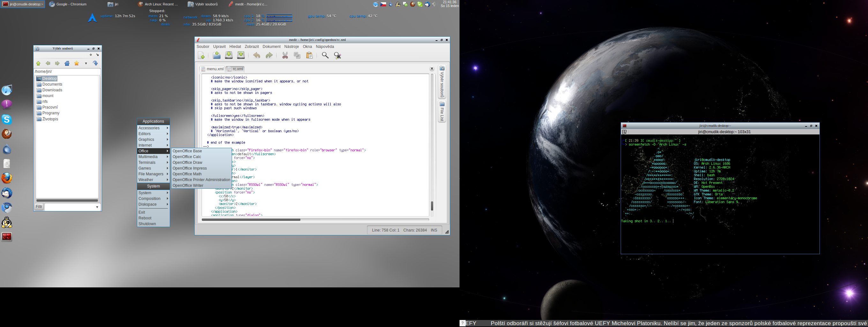Viewport: 868px width, 327px height.
Task: Expand the Terminals submenu
Action: point(153,163)
